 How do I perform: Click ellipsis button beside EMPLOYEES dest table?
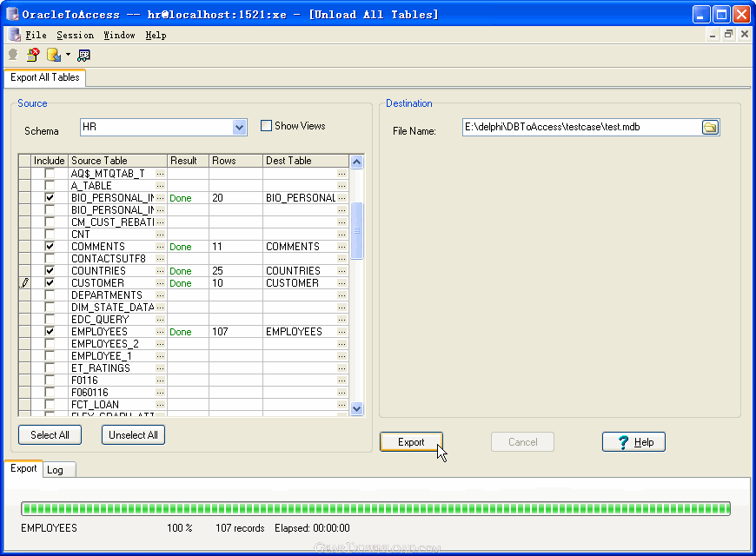coord(342,332)
